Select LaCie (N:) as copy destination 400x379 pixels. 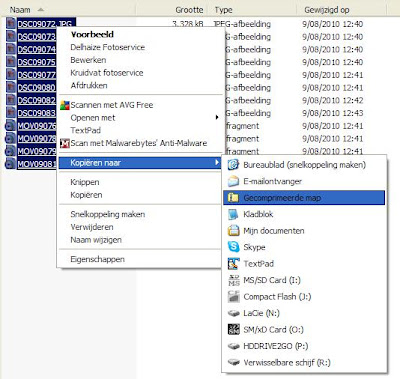coord(304,313)
